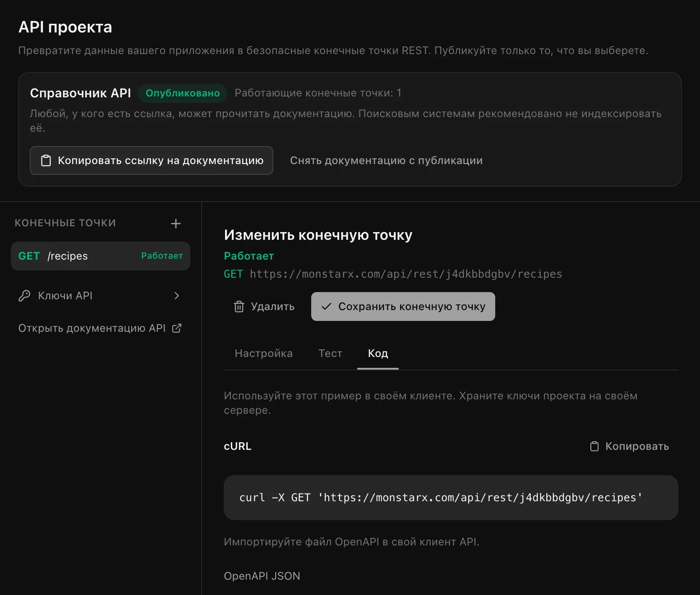Screen dimensions: 700x595
Task: Click the trash icon next to Удалить
Action: pos(239,307)
